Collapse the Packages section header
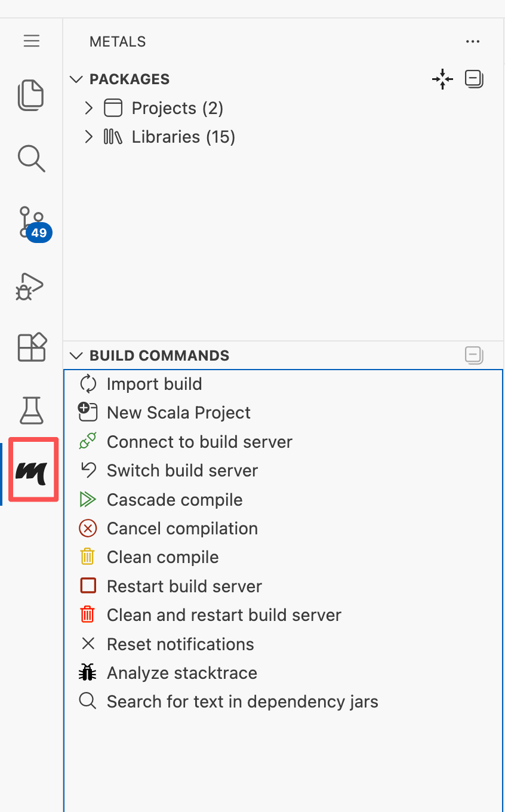This screenshot has width=505, height=812. [76, 79]
